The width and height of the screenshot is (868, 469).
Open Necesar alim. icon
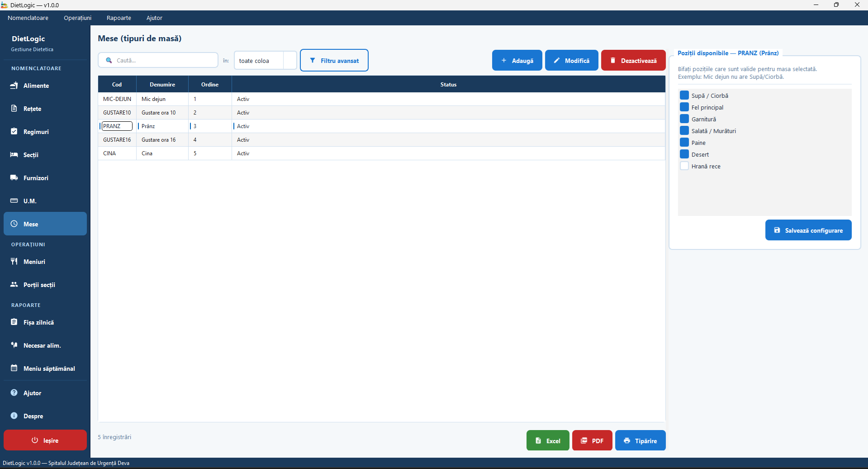[14, 345]
